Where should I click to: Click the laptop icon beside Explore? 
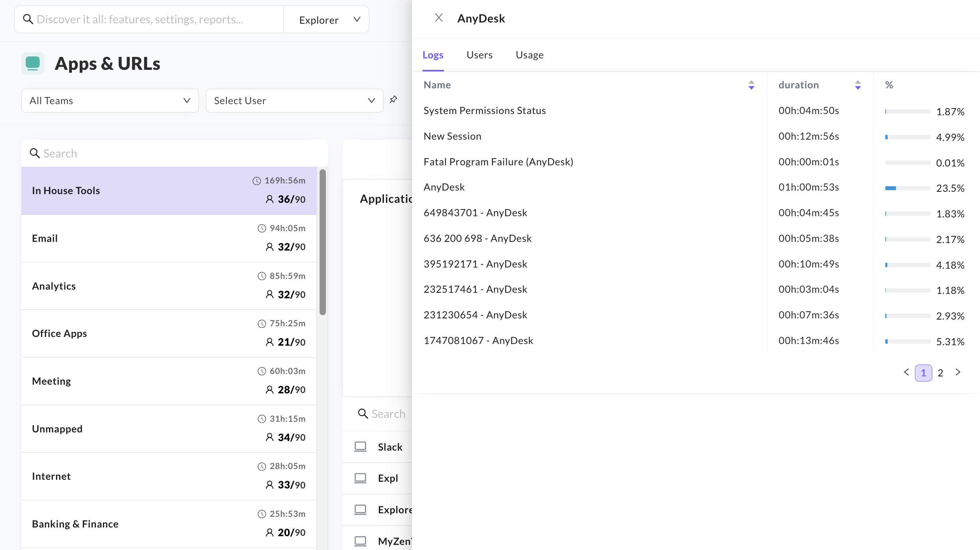click(x=360, y=510)
